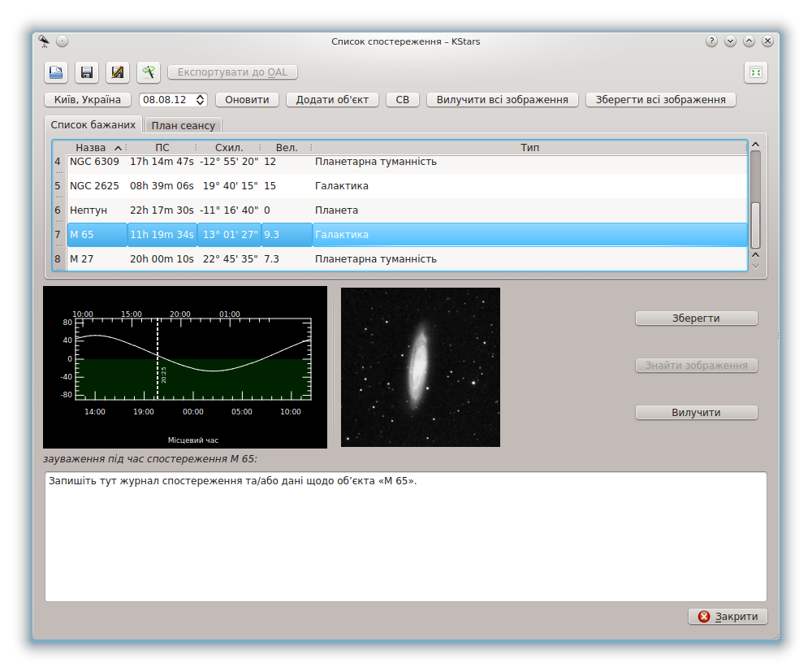
Task: Click the open observing list icon
Action: [56, 72]
